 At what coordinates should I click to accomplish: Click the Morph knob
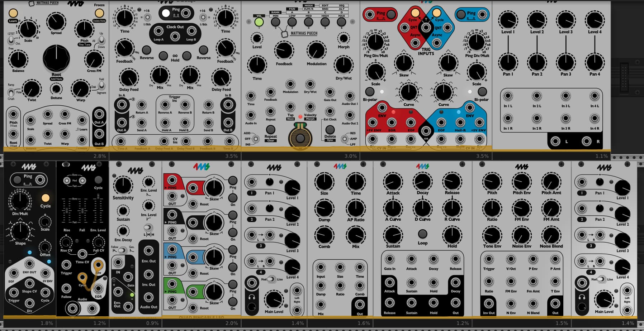(x=344, y=38)
